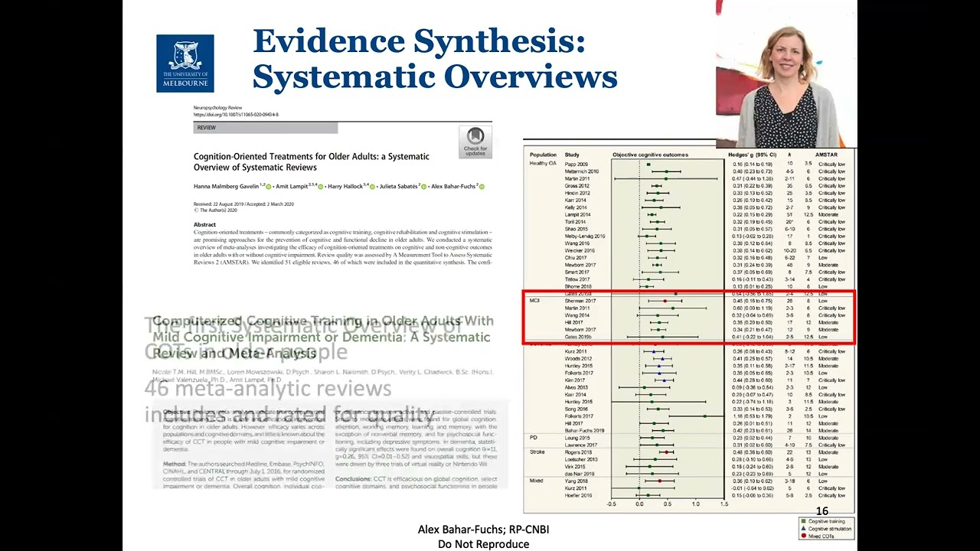
Task: Click the Healthy OA population label
Action: [543, 165]
